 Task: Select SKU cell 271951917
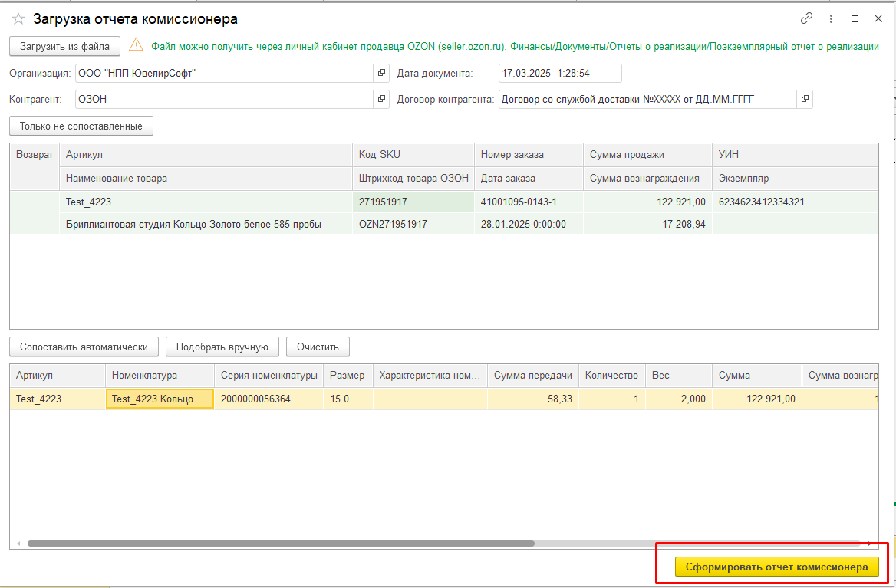click(x=413, y=202)
